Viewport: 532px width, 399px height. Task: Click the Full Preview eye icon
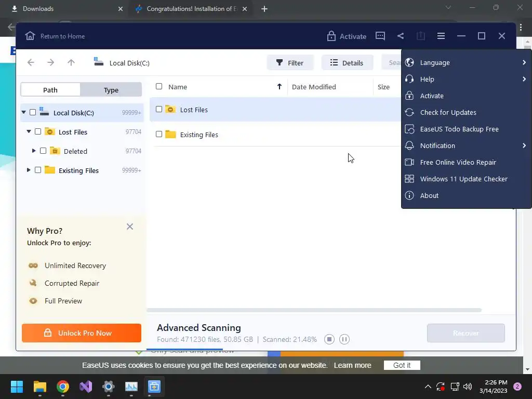(x=33, y=301)
